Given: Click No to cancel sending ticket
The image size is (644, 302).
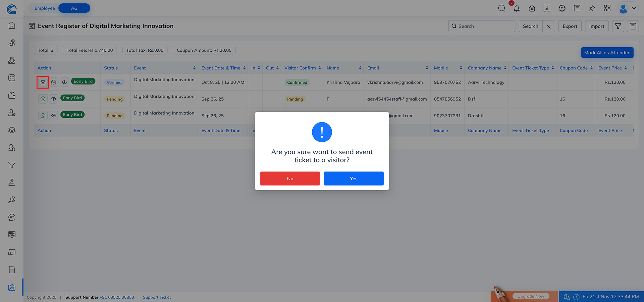Looking at the screenshot, I should click(x=290, y=179).
